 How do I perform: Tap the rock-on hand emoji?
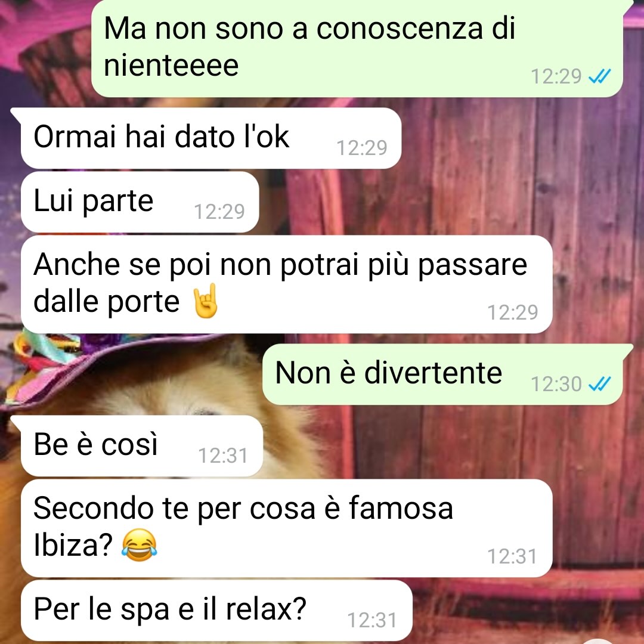click(x=205, y=301)
